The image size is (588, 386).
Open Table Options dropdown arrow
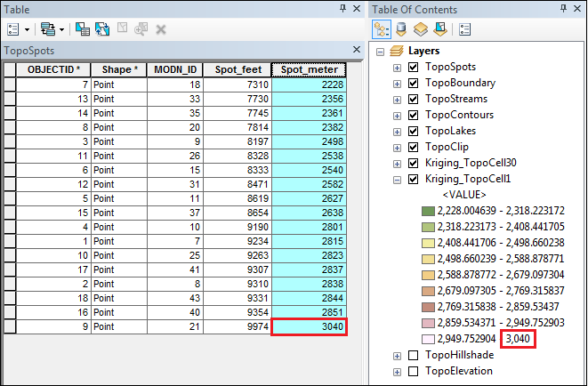(27, 29)
